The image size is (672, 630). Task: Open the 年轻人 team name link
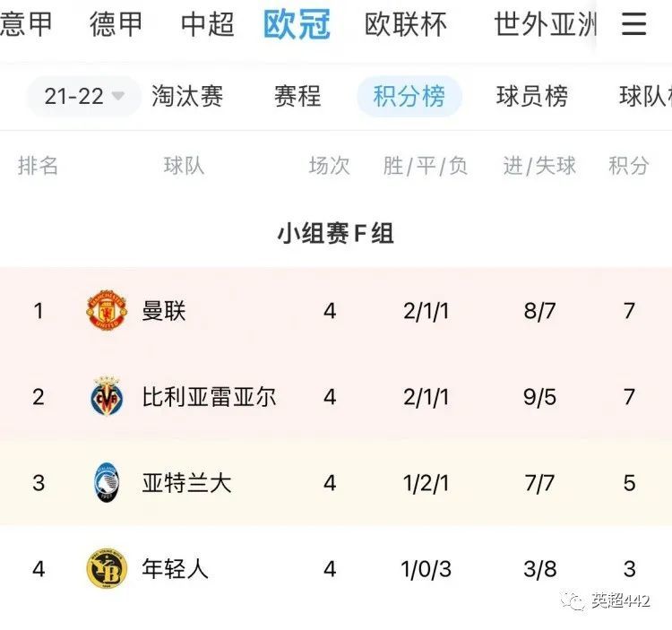click(175, 569)
